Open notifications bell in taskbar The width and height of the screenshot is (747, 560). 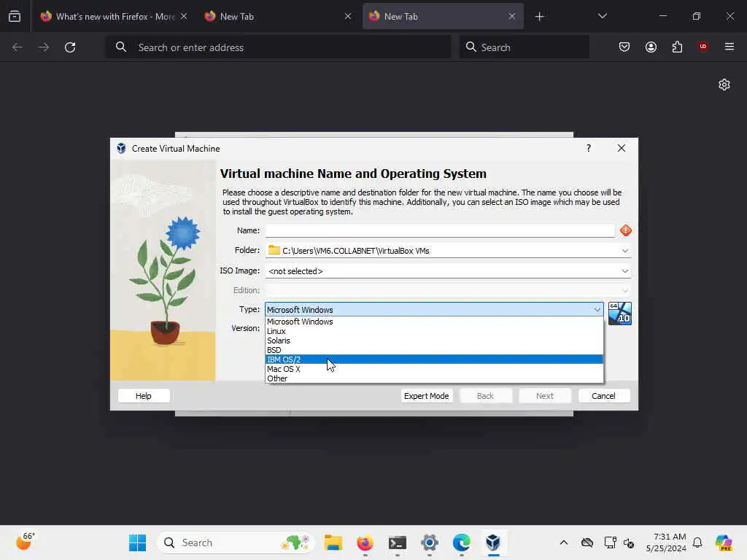[697, 542]
